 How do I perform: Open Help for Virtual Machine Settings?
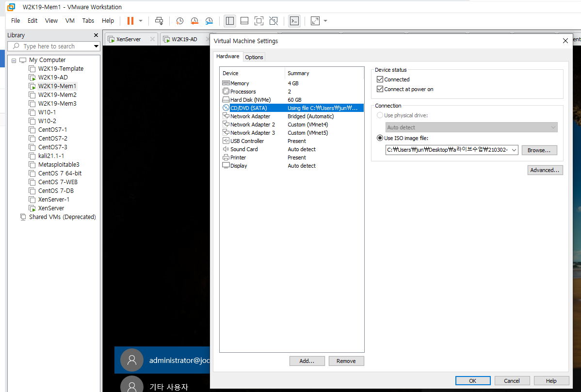[551, 380]
